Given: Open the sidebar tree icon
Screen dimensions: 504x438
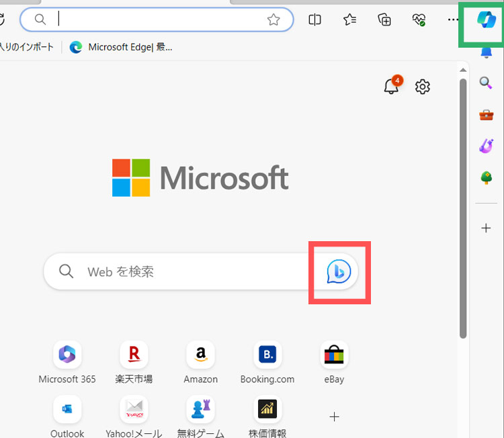Looking at the screenshot, I should [487, 177].
